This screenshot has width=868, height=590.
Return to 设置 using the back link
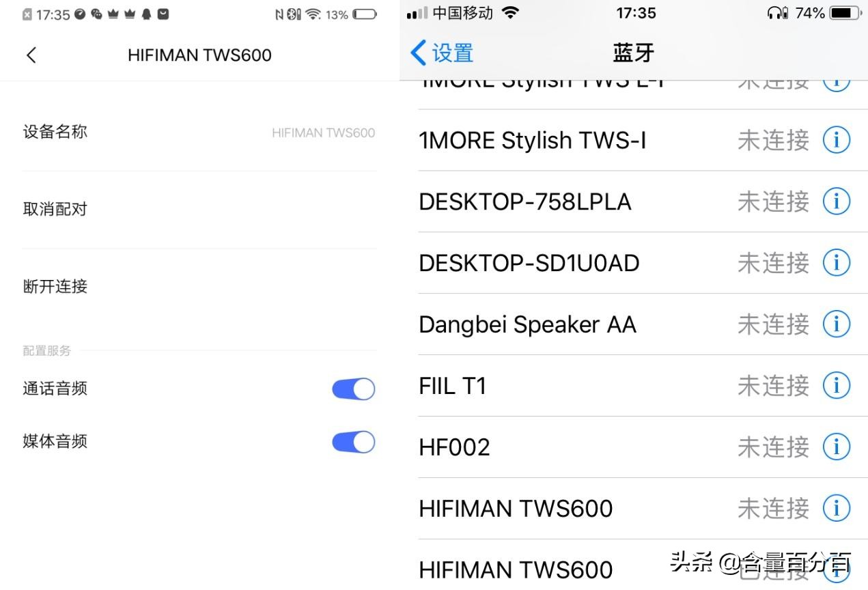click(x=440, y=52)
